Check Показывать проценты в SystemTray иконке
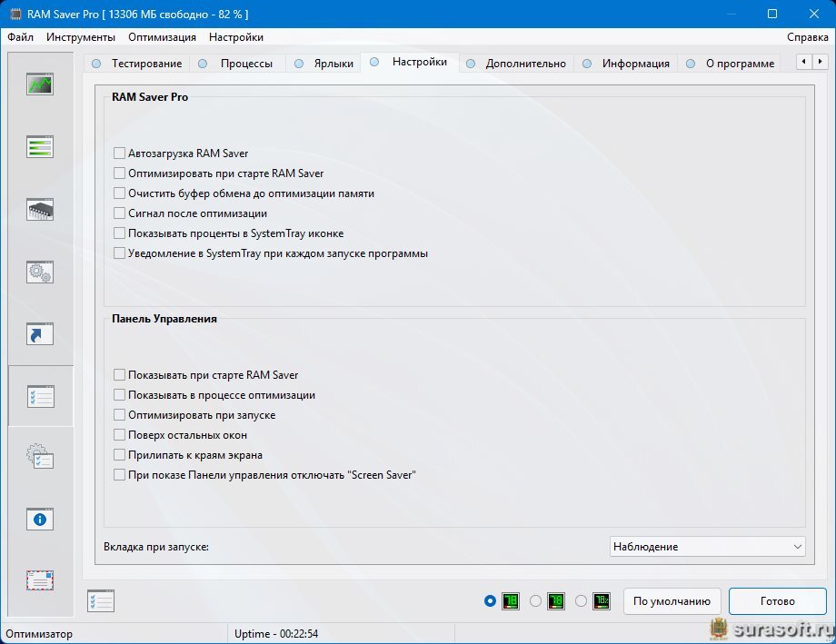 coord(119,233)
